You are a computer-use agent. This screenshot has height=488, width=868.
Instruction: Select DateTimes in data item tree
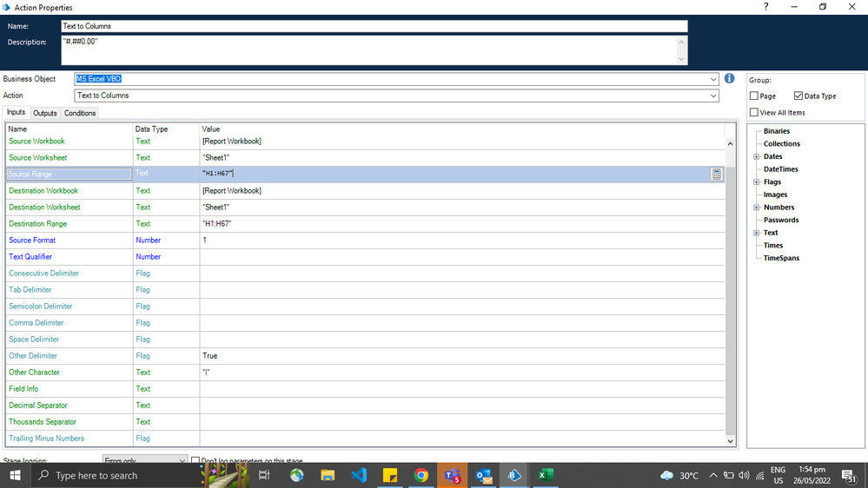tap(780, 169)
